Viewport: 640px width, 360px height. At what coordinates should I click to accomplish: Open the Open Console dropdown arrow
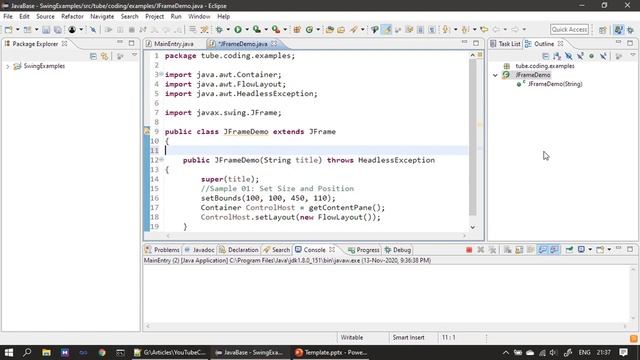(x=609, y=249)
